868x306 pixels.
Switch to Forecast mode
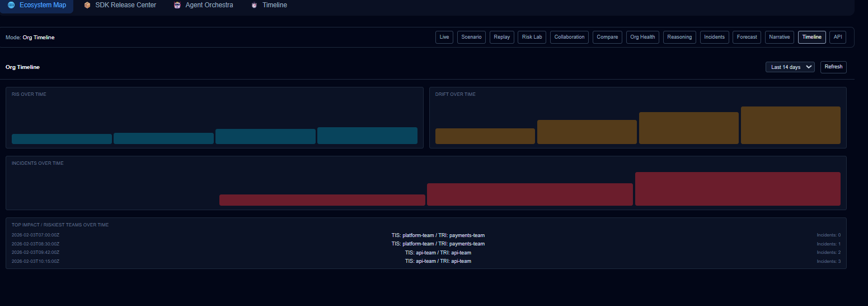pyautogui.click(x=747, y=37)
